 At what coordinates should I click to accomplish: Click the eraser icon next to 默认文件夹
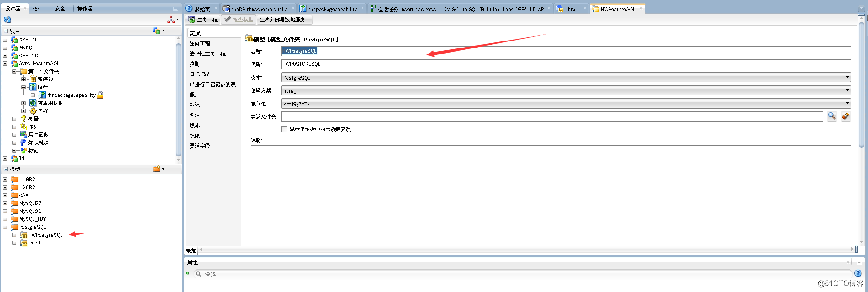pos(846,116)
